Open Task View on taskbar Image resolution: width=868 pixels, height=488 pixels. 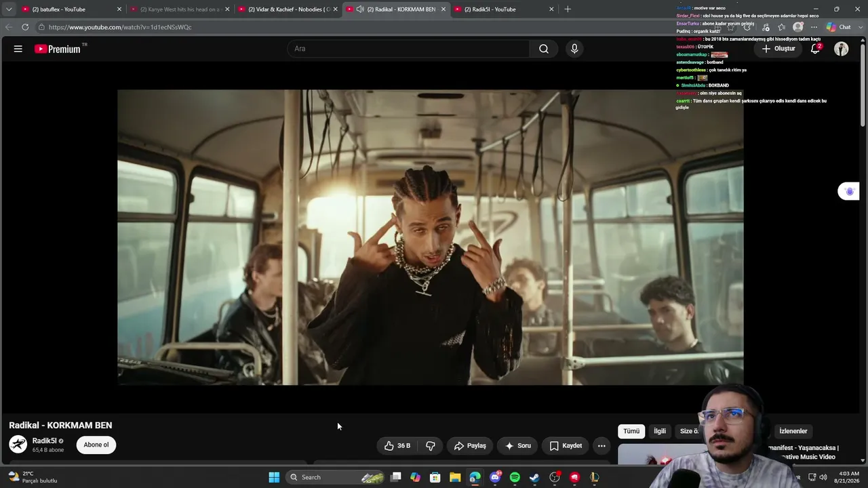click(x=396, y=477)
